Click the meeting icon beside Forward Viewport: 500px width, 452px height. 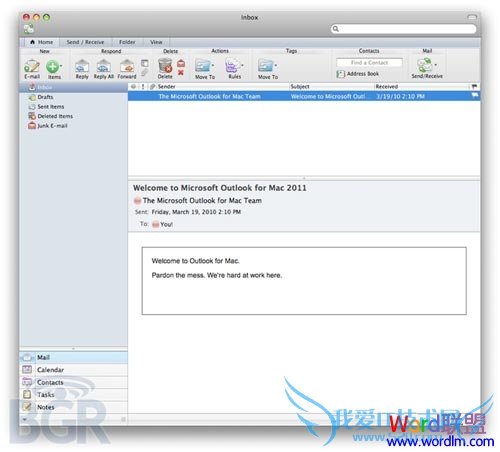tap(145, 63)
